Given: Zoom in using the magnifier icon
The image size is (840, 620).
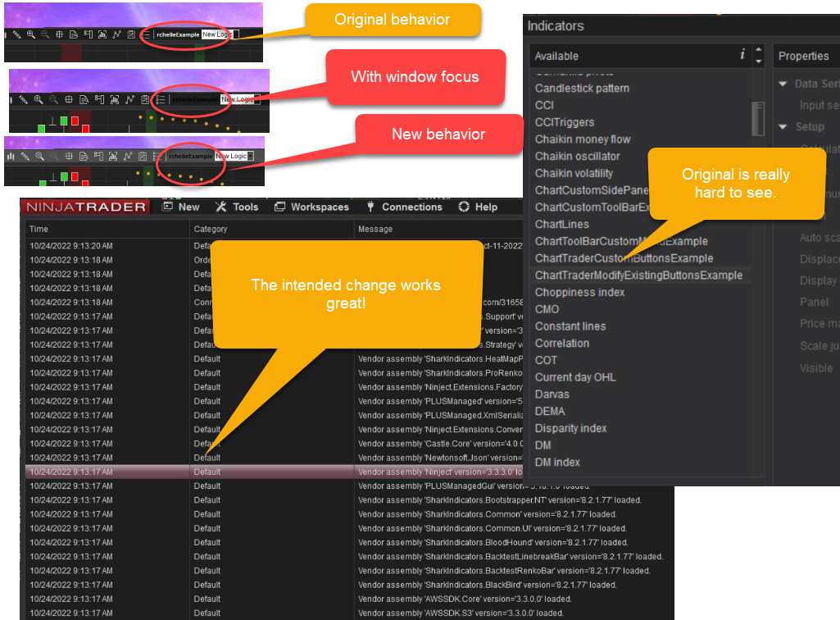Looking at the screenshot, I should (39, 155).
